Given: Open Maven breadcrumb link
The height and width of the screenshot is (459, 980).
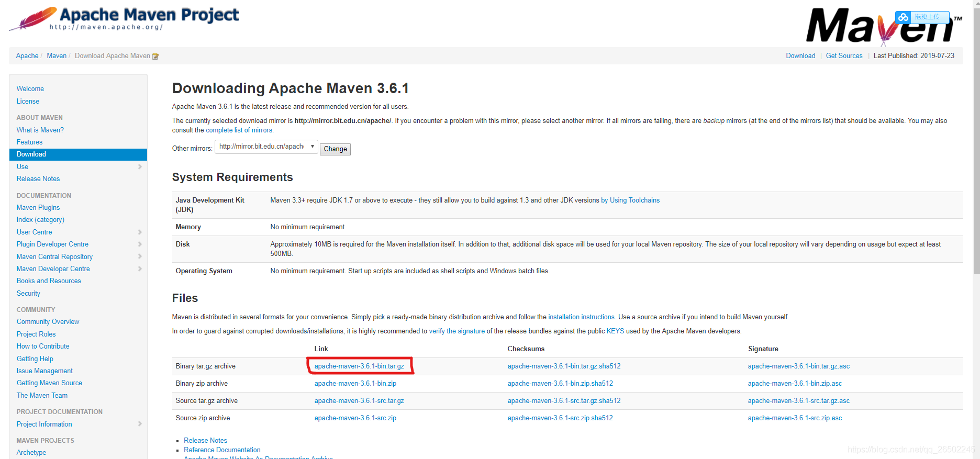Looking at the screenshot, I should pos(57,56).
